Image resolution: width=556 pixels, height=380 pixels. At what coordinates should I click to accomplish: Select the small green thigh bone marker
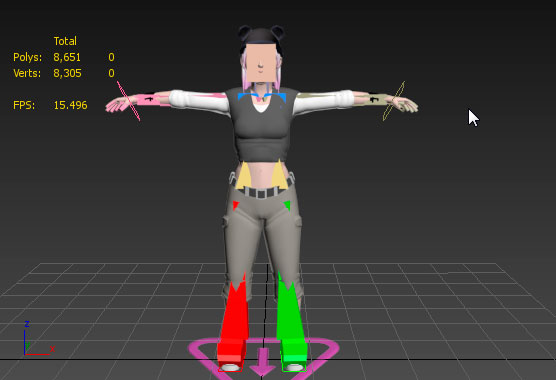pos(287,205)
